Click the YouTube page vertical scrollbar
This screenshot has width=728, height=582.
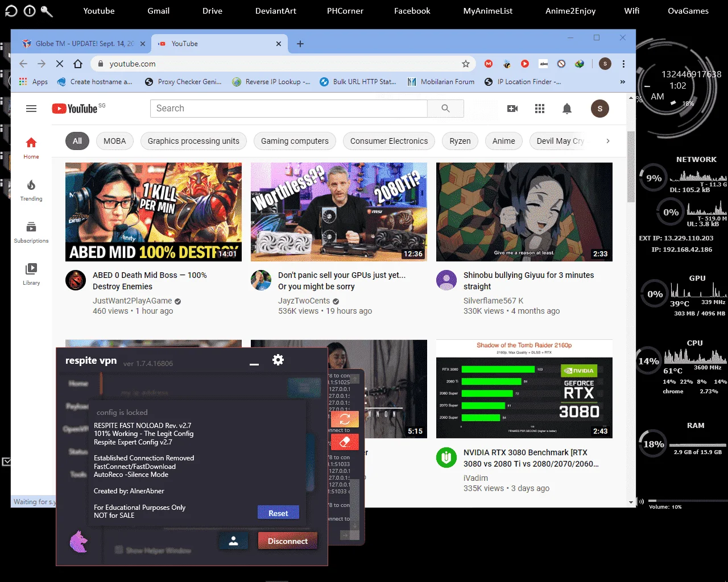click(x=631, y=166)
